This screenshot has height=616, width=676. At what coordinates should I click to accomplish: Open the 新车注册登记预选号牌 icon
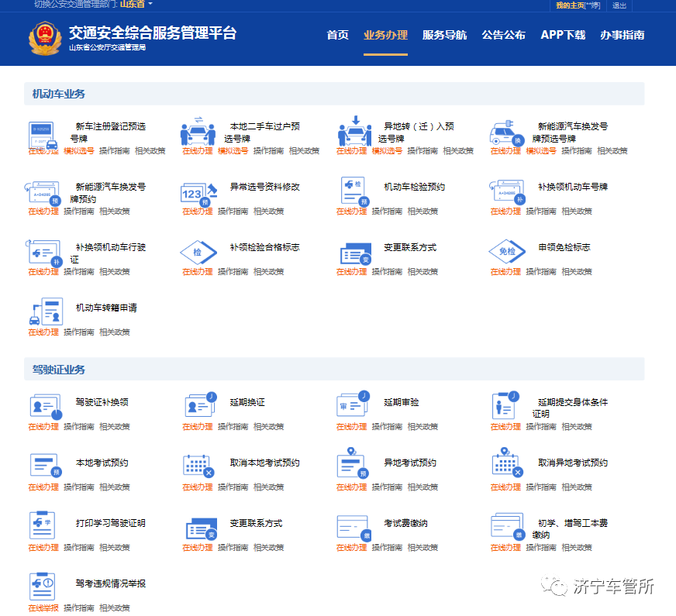[43, 135]
